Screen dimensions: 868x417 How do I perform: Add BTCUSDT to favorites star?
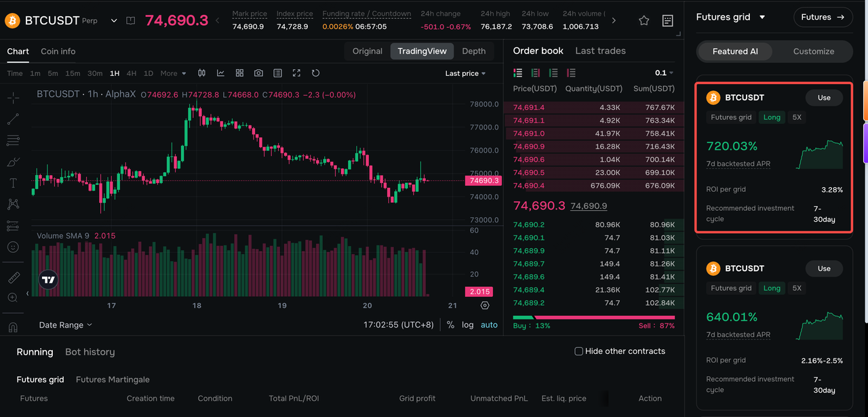[644, 20]
